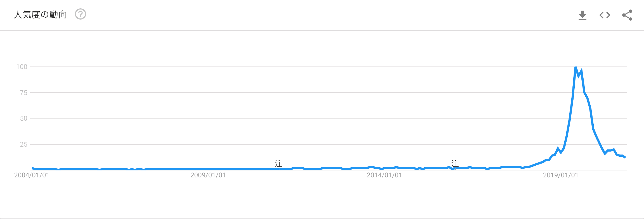Click the 100 y-axis label
This screenshot has width=644, height=219.
pyautogui.click(x=22, y=67)
